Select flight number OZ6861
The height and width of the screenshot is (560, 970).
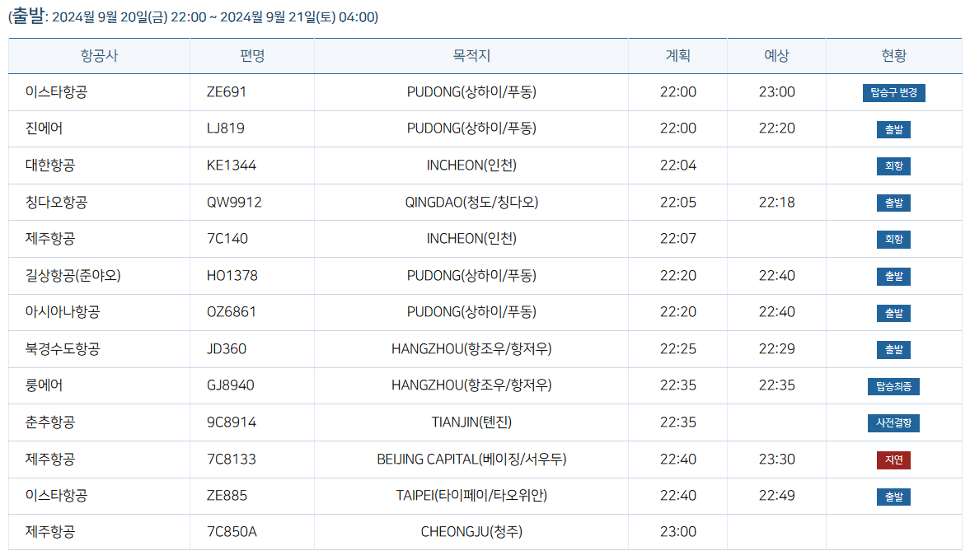coord(232,312)
